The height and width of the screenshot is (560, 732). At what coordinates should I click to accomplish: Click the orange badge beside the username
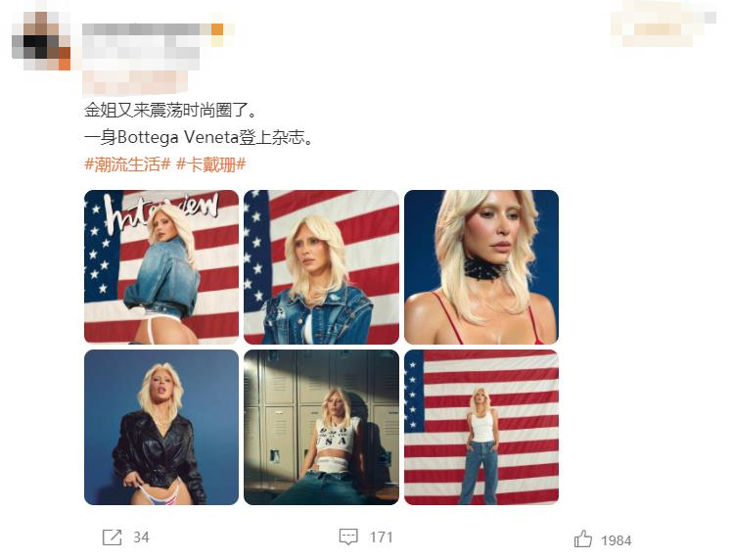(x=217, y=29)
